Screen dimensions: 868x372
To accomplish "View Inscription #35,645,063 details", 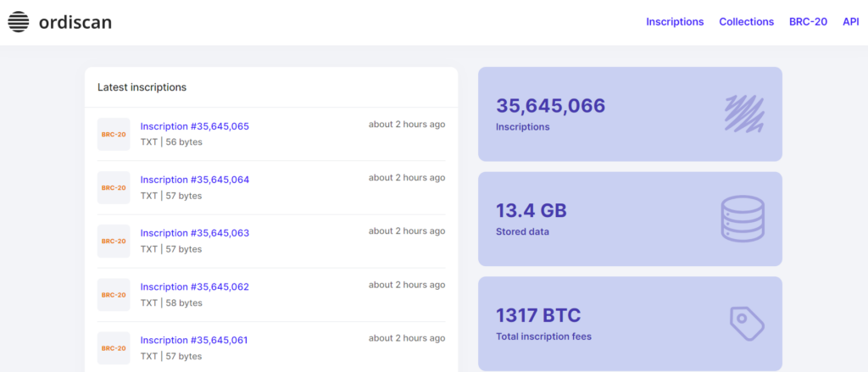I will coord(194,233).
